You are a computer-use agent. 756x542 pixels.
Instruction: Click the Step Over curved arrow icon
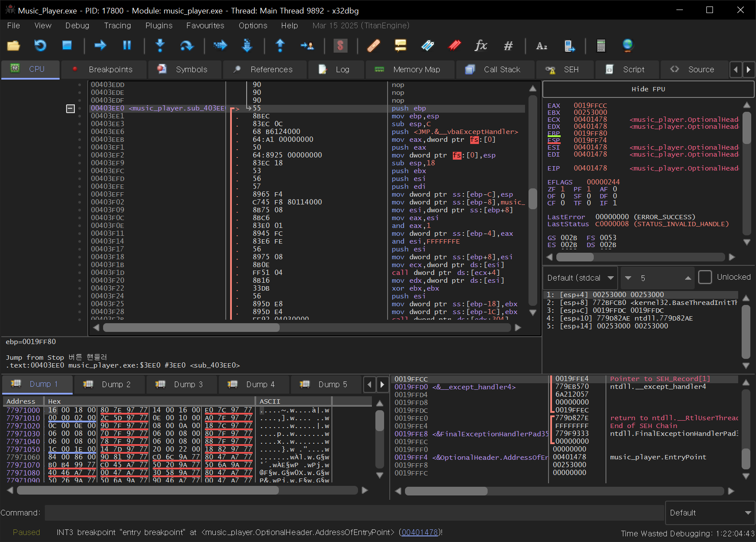tap(187, 45)
